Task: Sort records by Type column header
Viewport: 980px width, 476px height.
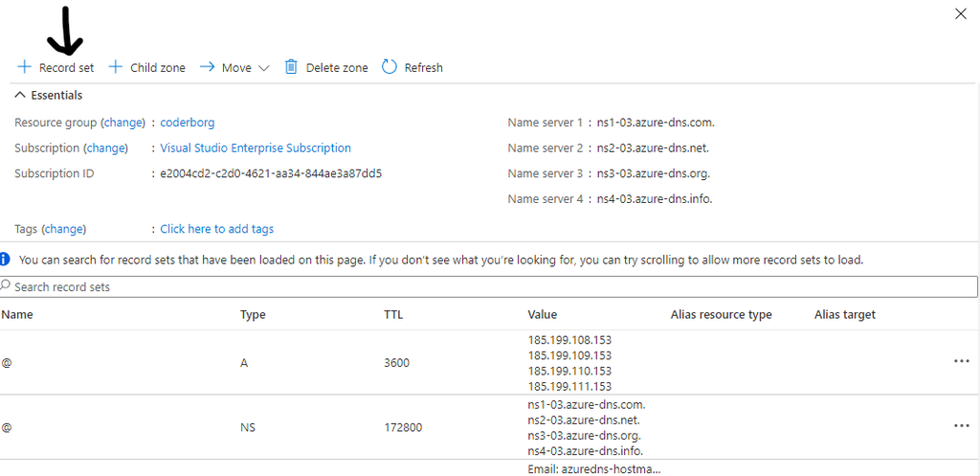Action: (x=253, y=314)
